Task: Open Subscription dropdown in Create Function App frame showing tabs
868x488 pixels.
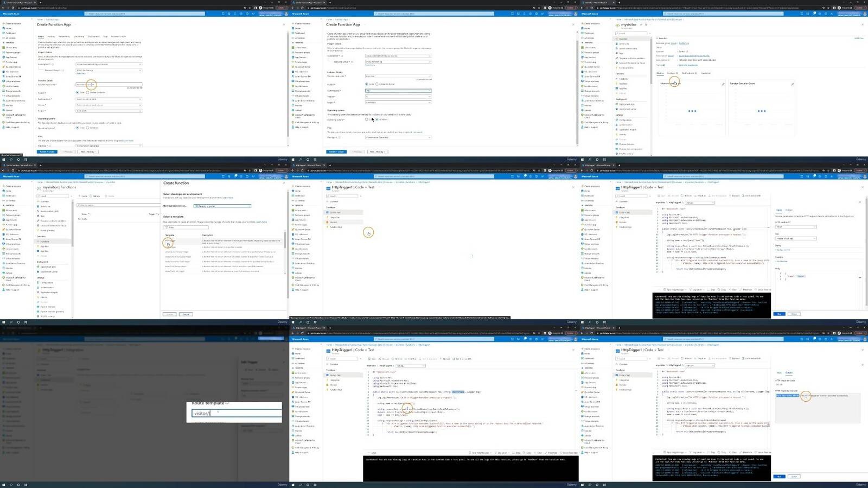Action: click(x=108, y=64)
